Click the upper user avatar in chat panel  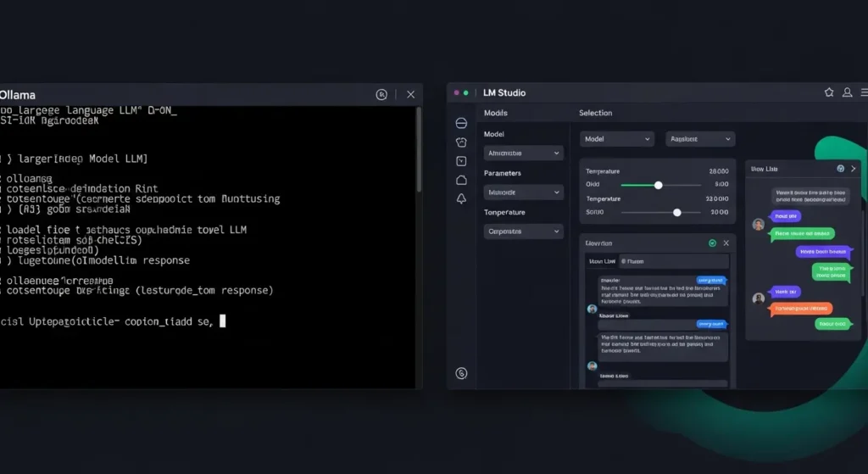[x=759, y=224]
